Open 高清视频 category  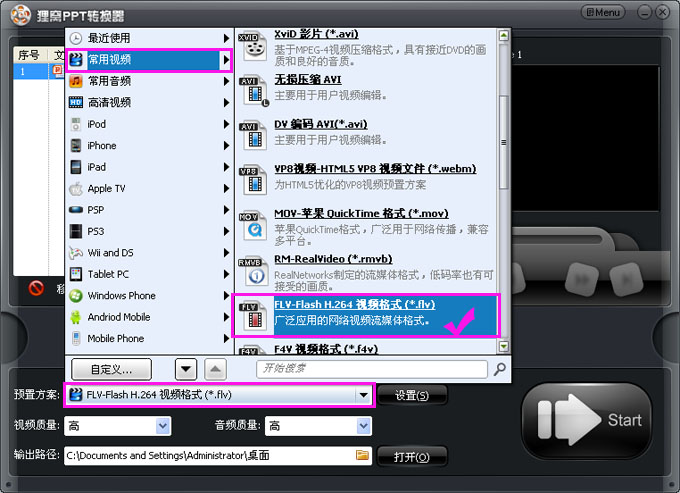click(x=149, y=102)
